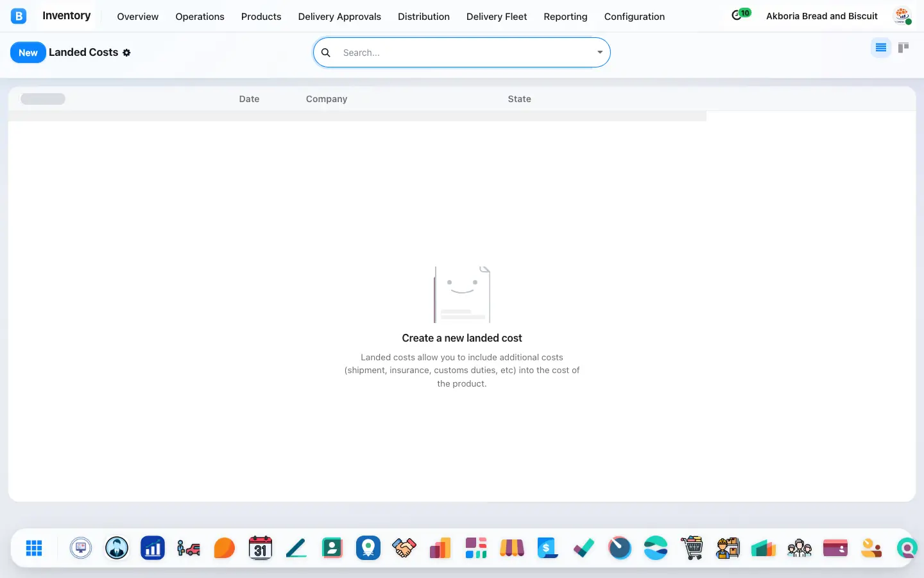Open company switcher Akboria Bread and Biscuit
The width and height of the screenshot is (924, 578).
822,16
